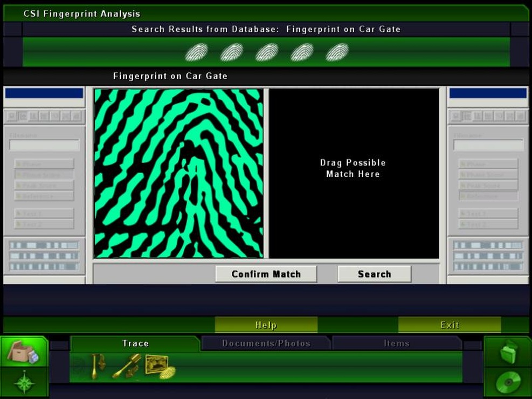532x399 pixels.
Task: Click the blue progress bar atop the left panel
Action: pos(43,93)
